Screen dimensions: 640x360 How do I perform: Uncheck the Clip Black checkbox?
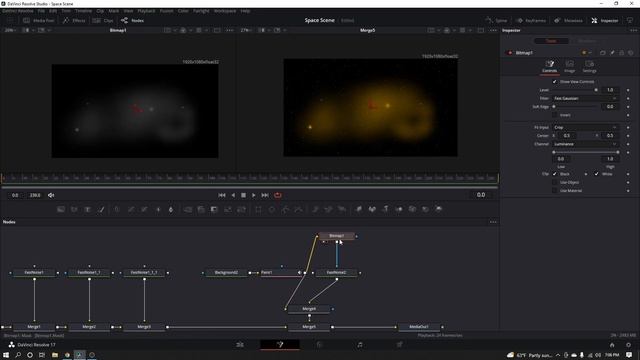click(x=555, y=174)
